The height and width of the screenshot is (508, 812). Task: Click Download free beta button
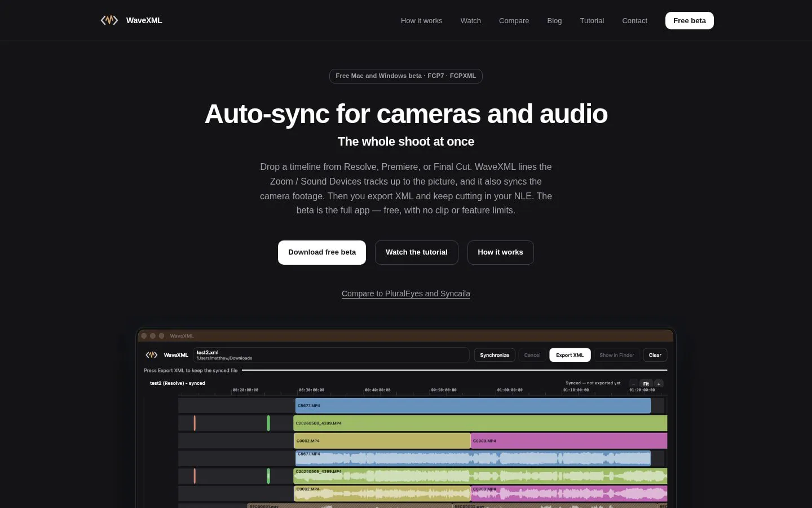click(x=322, y=252)
